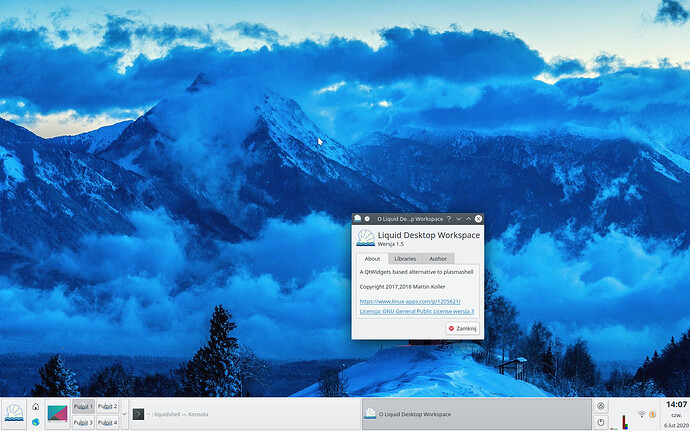Open the window menu icon in dialog titlebar

point(357,218)
